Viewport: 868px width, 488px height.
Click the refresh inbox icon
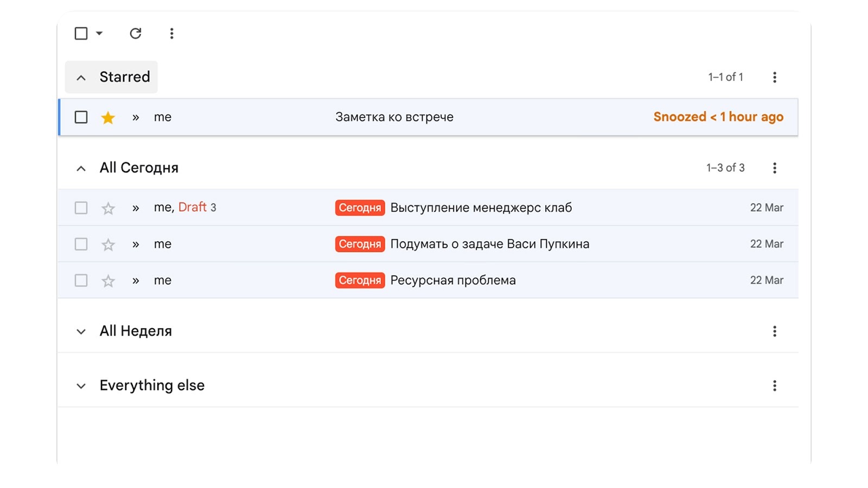[x=136, y=33]
